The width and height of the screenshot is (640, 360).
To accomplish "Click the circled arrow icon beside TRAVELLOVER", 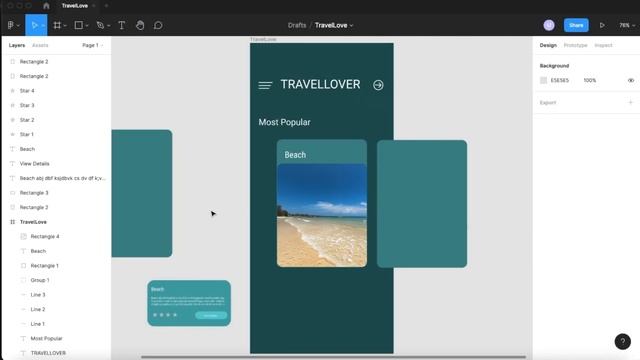I will (x=378, y=85).
